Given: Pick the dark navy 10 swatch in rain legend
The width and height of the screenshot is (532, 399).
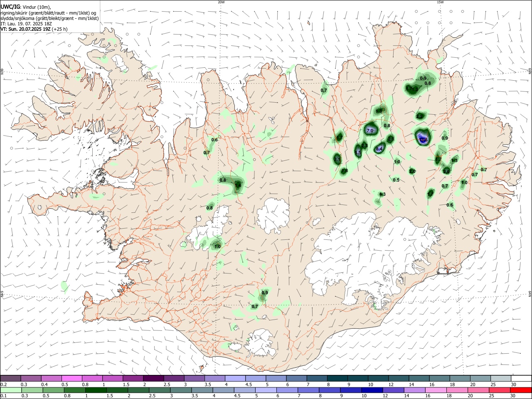Looking at the screenshot, I should (371, 390).
